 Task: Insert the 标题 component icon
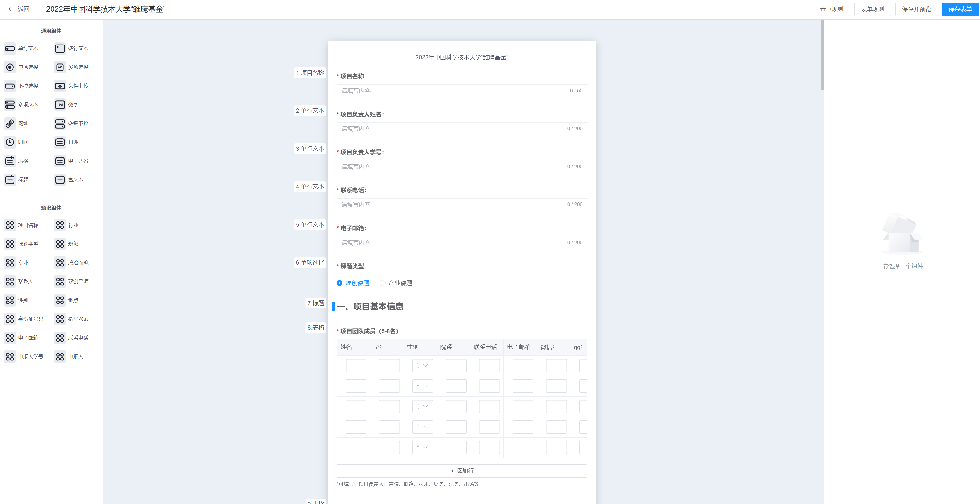10,179
